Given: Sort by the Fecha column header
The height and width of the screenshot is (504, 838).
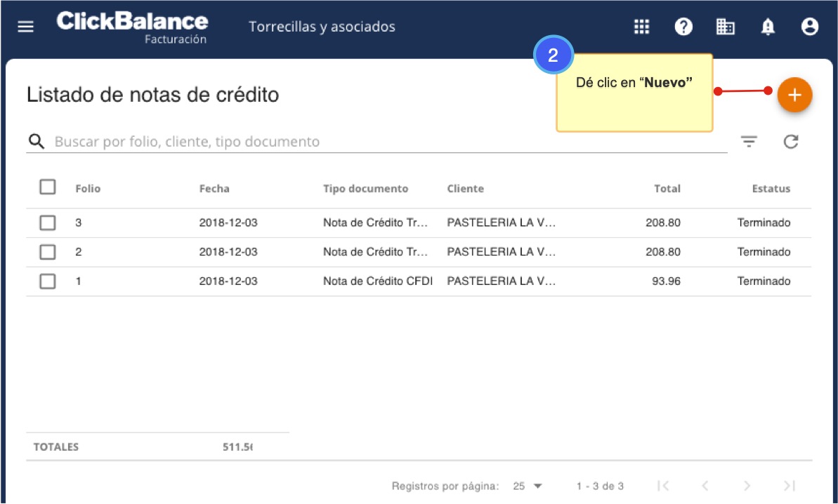Looking at the screenshot, I should [214, 189].
